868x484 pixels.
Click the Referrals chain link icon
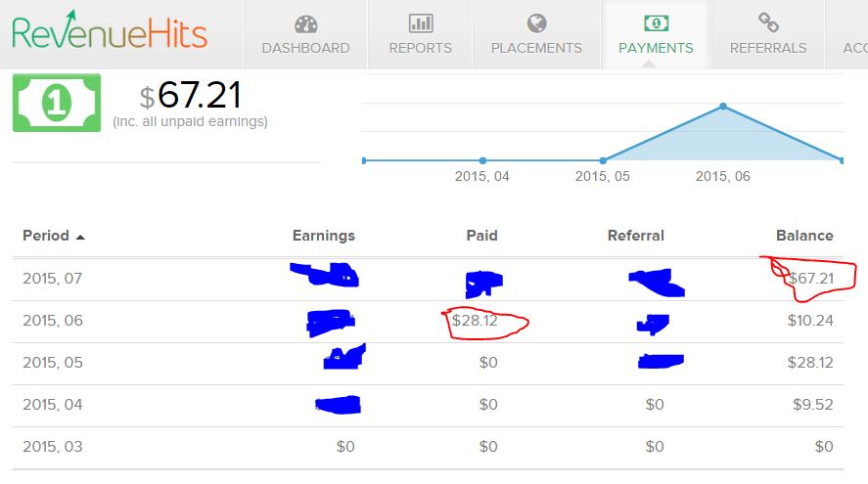(x=768, y=23)
